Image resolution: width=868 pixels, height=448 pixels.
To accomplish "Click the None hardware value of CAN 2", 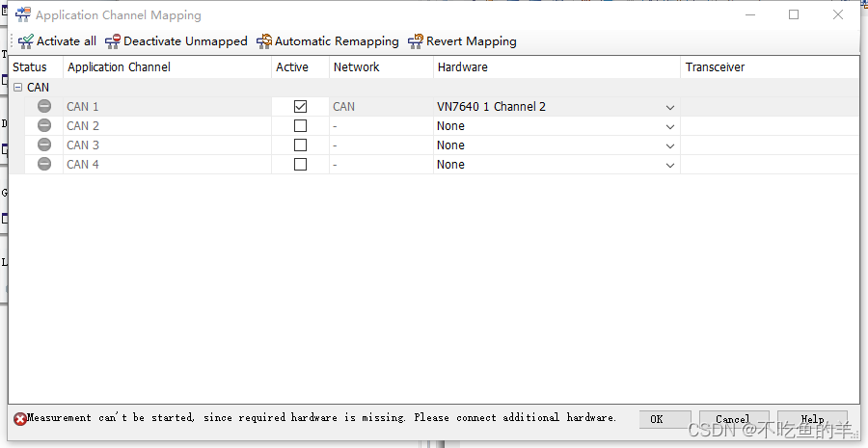I will coord(450,126).
